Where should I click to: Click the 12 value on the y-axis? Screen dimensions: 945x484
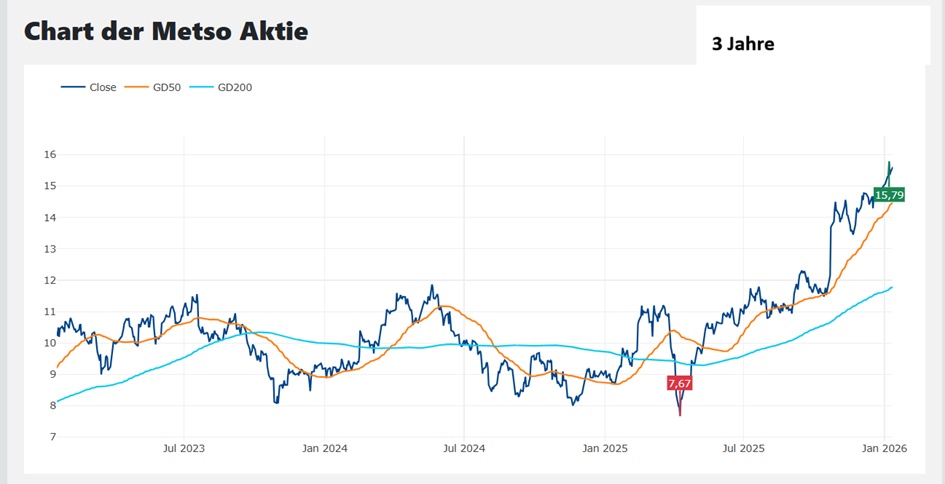(48, 281)
